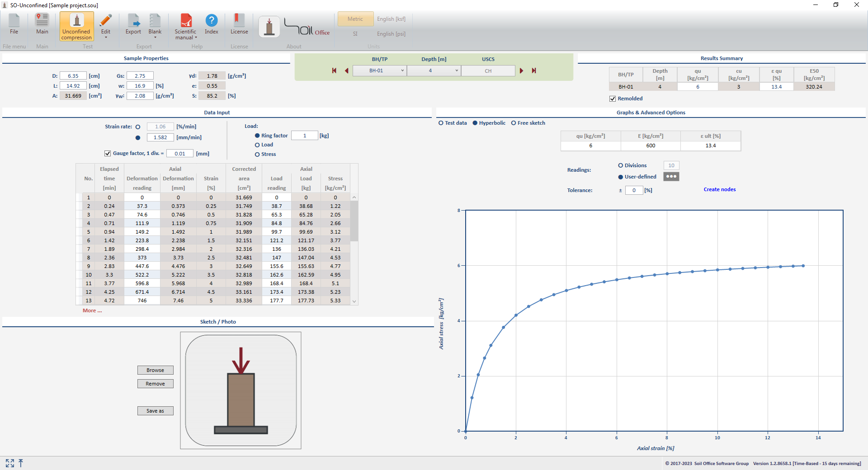The image size is (868, 470).
Task: Click the Create nodes link
Action: point(719,189)
